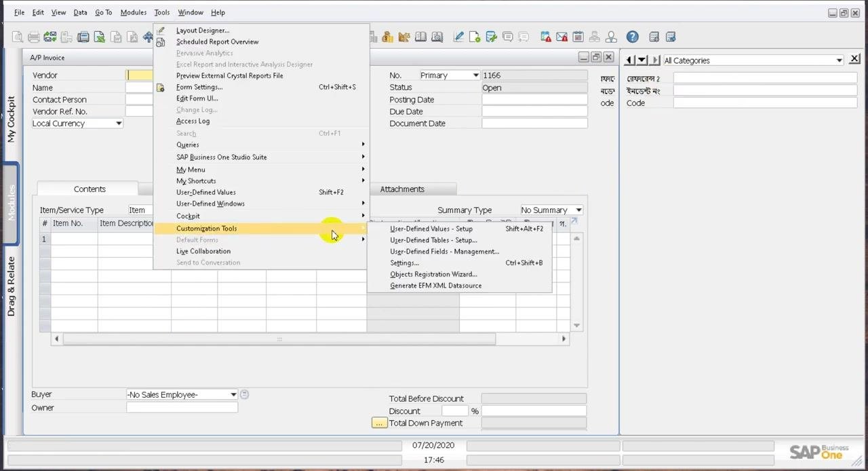Viewport: 868px width, 471px height.
Task: Select Form Settings menu entry
Action: (x=199, y=87)
